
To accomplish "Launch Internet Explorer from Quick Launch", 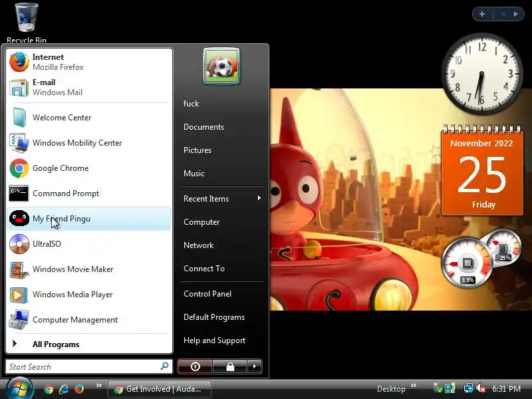I will coord(64,389).
